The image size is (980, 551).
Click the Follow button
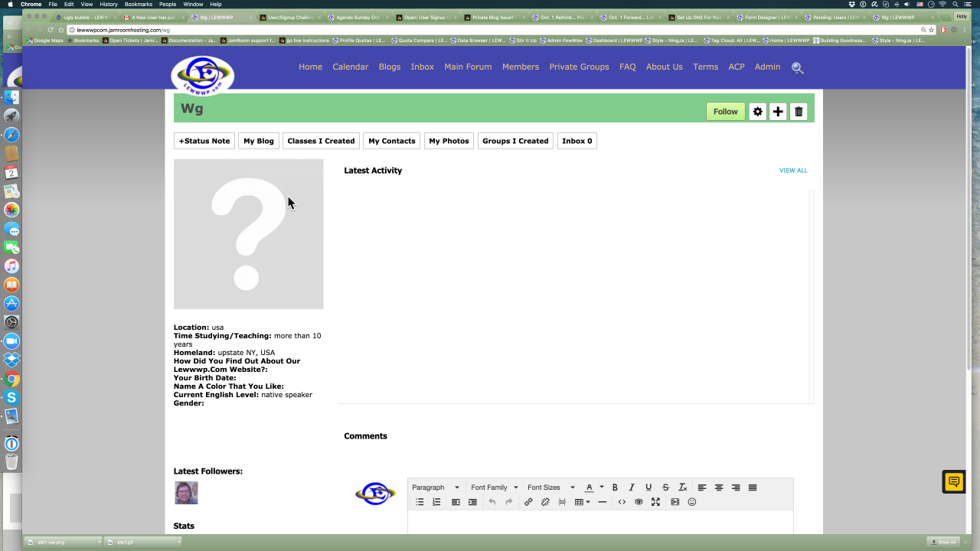(725, 112)
